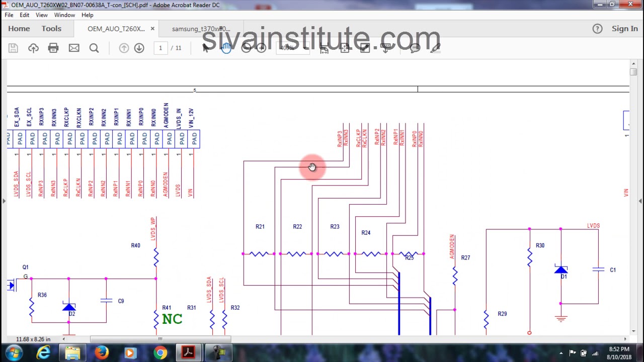Add a comment with sticky note icon
This screenshot has height=362, width=644.
(x=415, y=48)
